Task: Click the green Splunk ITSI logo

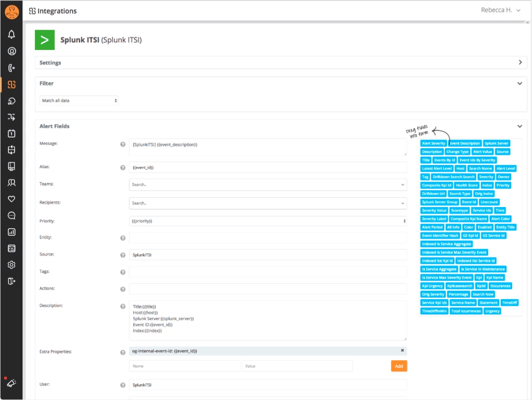Action: tap(45, 40)
